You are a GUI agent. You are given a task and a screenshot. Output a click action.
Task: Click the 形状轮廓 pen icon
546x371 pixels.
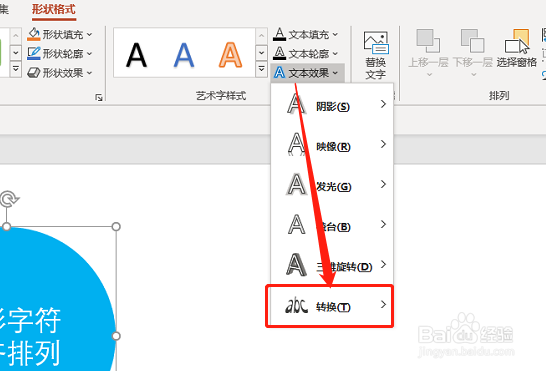click(34, 53)
